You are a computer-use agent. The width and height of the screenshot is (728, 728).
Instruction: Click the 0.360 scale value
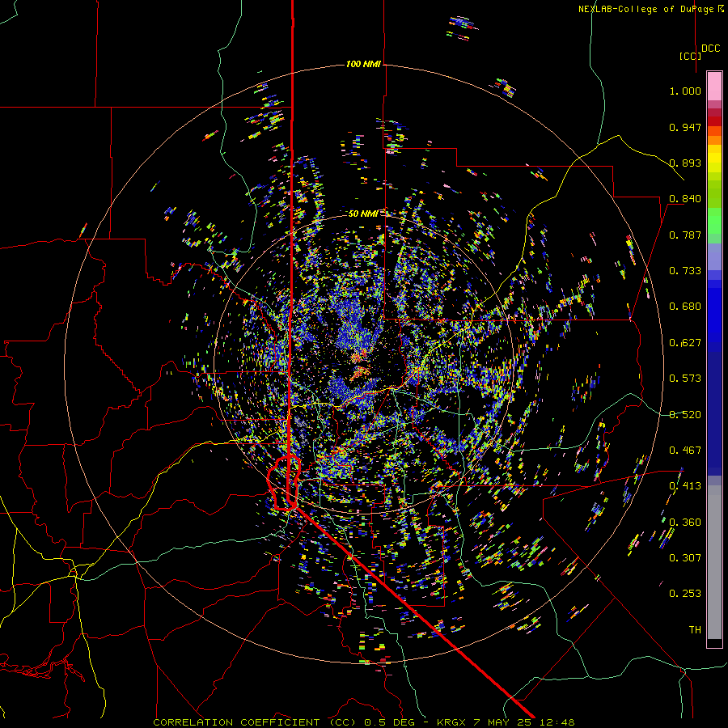point(685,523)
